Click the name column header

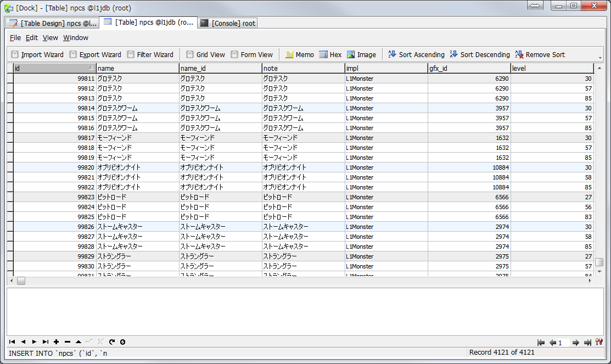point(138,68)
